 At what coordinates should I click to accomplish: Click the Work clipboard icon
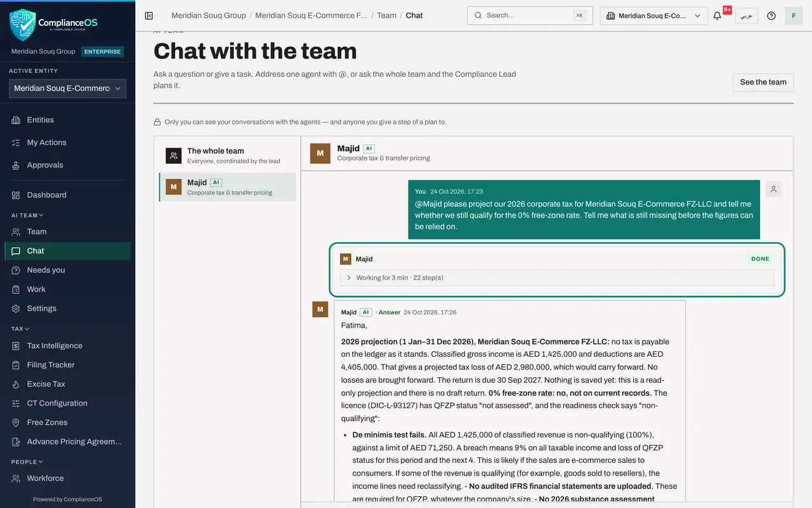click(x=16, y=289)
